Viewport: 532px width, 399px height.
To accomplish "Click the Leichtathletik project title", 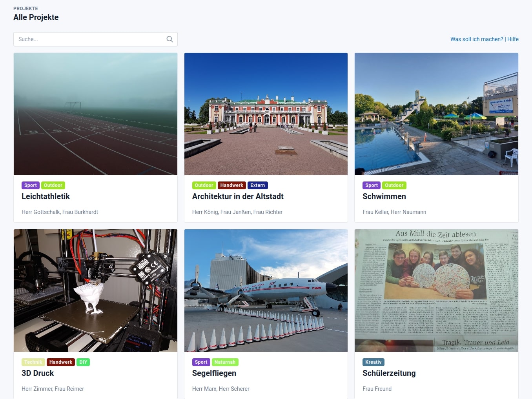I will [46, 196].
